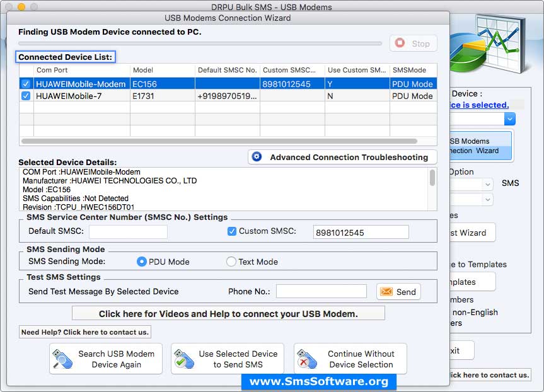
Task: Click the Default SMSC No. column header
Action: [228, 70]
